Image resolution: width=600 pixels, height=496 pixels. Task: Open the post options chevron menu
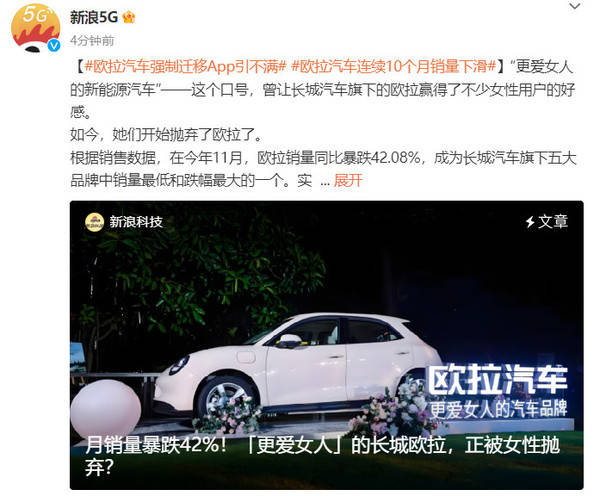point(575,6)
